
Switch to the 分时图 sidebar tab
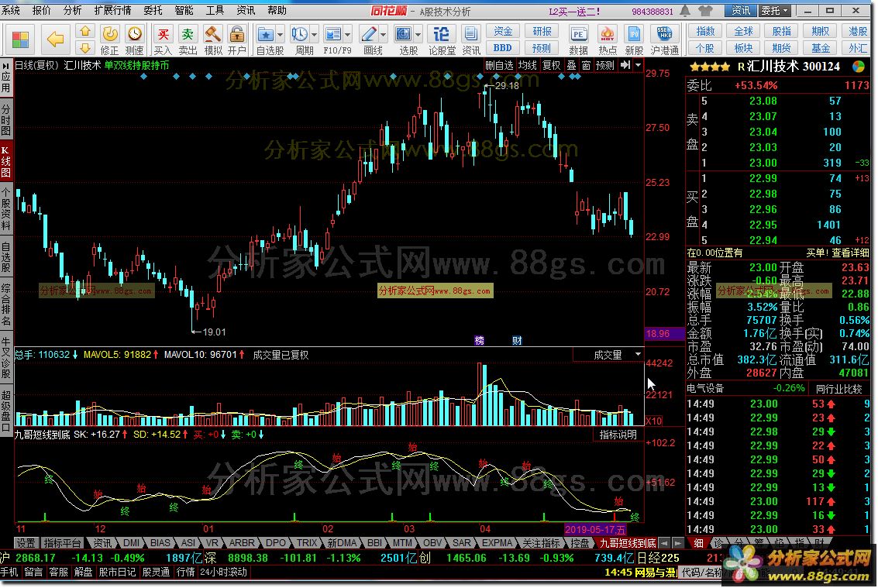[x=5, y=119]
